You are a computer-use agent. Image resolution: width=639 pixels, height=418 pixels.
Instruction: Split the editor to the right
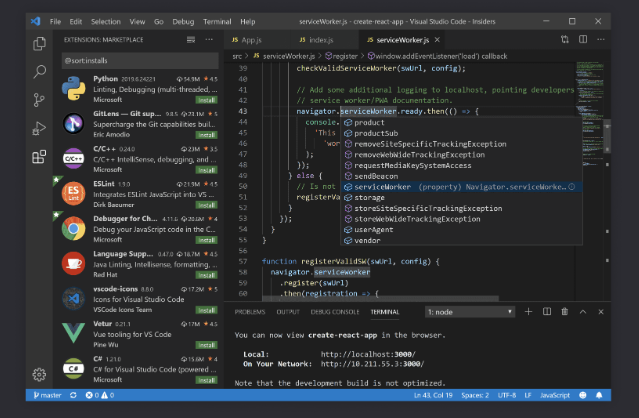[583, 40]
